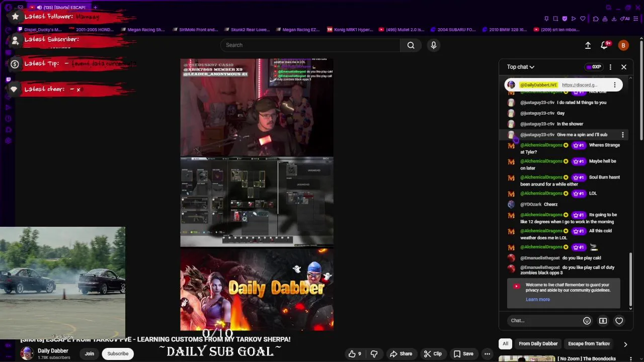Click the browser snapshot/crop icon
Image resolution: width=644 pixels, height=362 pixels.
555,19
